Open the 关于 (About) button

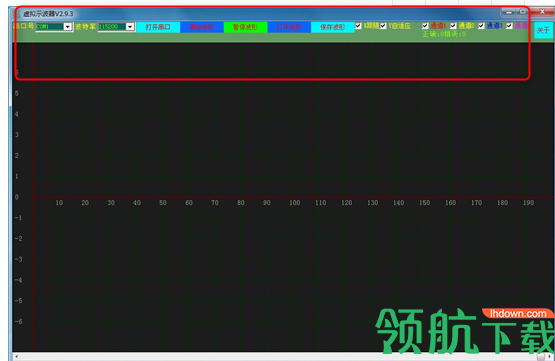543,30
